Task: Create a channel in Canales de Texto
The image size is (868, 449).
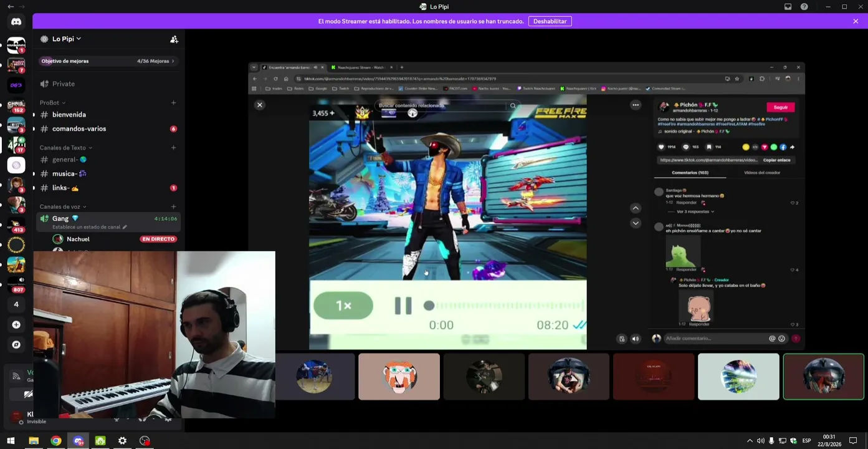Action: [173, 148]
